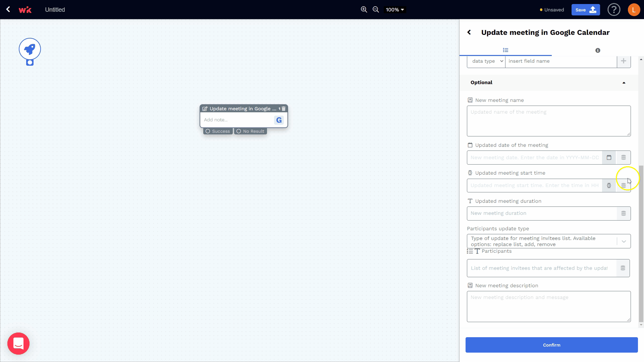Click the Google G icon on the node
The image size is (644, 362).
pos(279,120)
